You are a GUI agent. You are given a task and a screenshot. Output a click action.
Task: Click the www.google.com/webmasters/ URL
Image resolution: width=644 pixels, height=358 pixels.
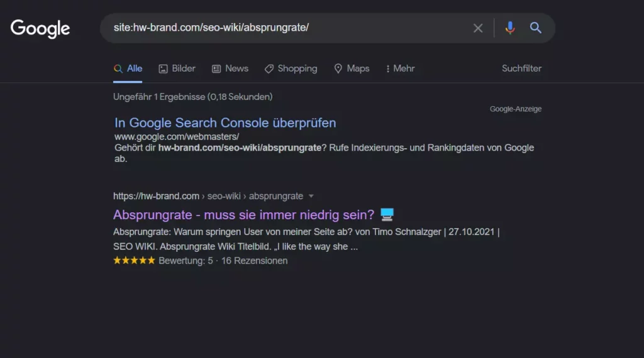[x=177, y=136]
